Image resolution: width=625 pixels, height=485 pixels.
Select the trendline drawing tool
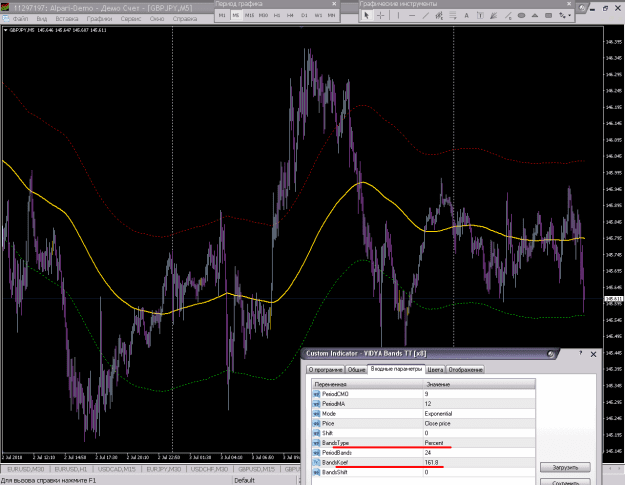(x=425, y=16)
